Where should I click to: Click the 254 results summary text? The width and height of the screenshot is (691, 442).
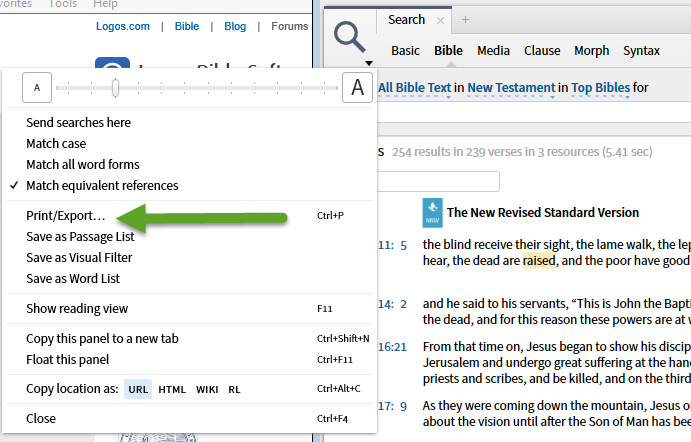(x=522, y=152)
